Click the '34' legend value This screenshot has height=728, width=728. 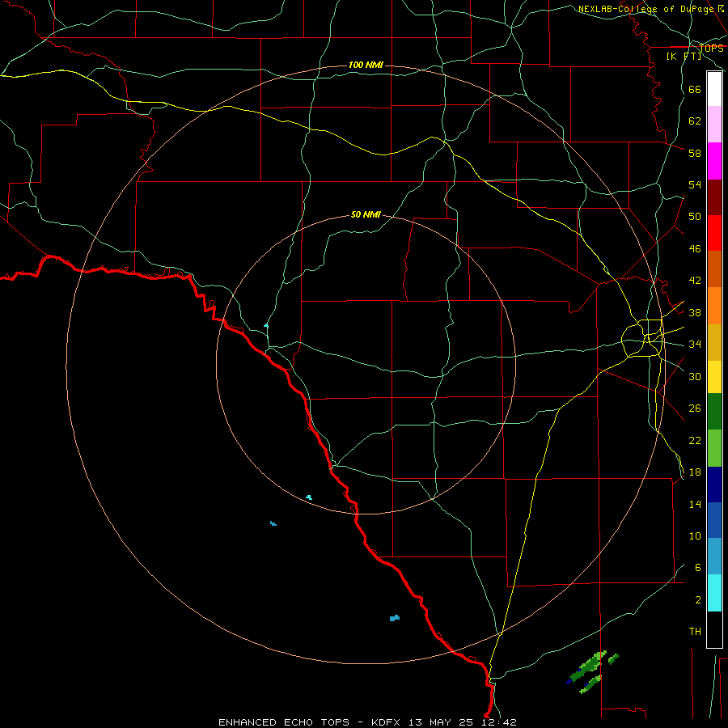(695, 344)
